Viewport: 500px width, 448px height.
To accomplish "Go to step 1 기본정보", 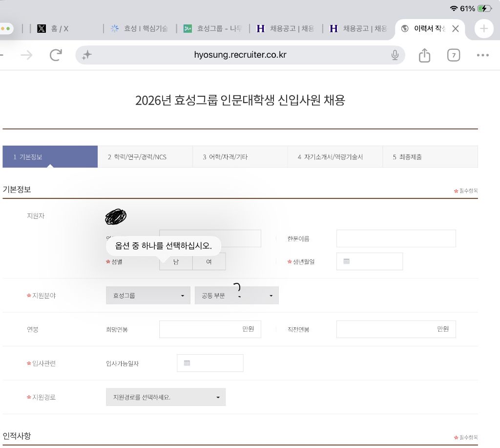I will 50,157.
